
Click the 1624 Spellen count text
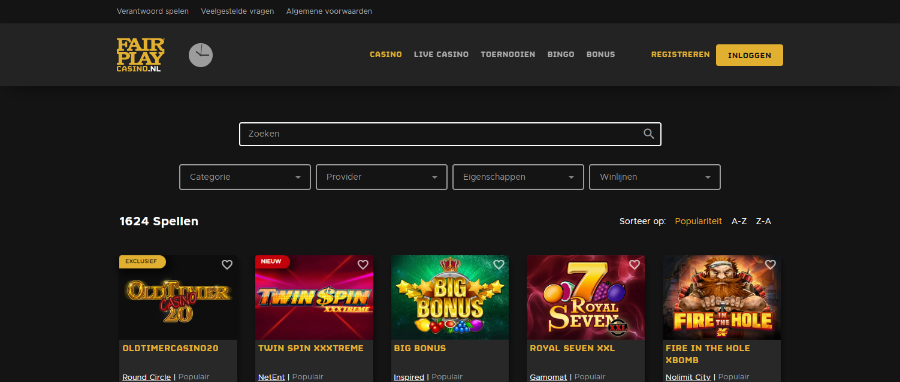[x=159, y=221]
